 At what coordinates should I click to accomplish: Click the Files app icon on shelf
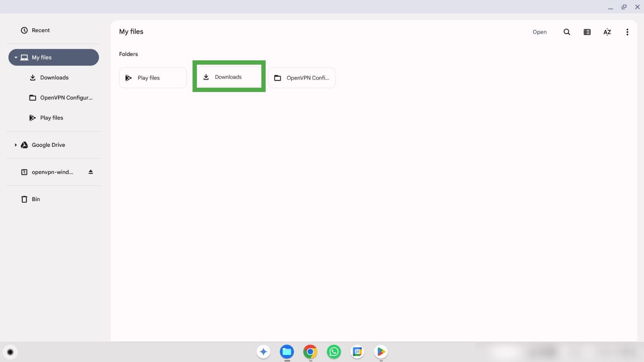(x=287, y=352)
